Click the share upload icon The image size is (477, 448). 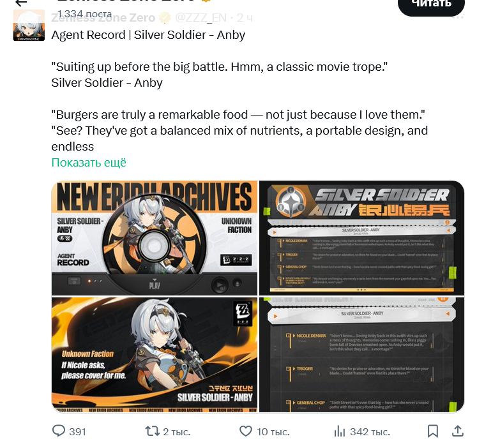(x=458, y=431)
